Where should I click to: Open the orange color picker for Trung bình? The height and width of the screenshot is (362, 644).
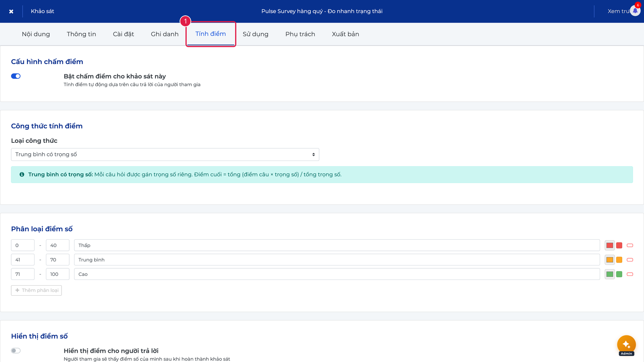[x=610, y=260]
